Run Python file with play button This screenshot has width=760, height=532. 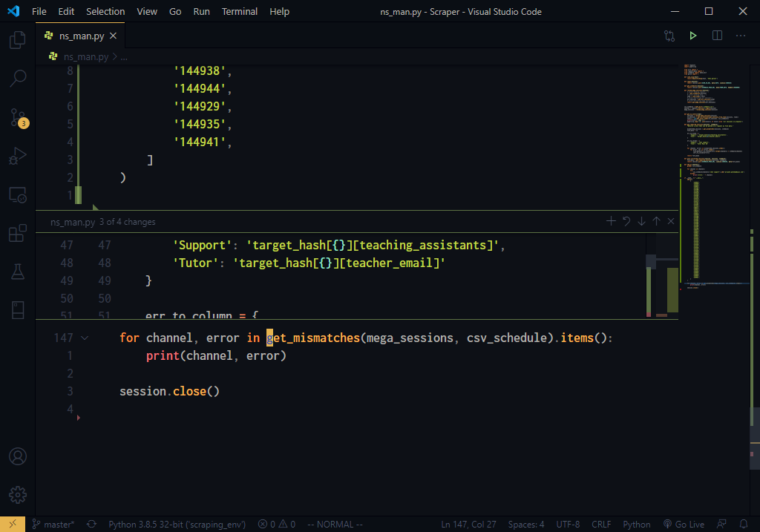tap(693, 36)
